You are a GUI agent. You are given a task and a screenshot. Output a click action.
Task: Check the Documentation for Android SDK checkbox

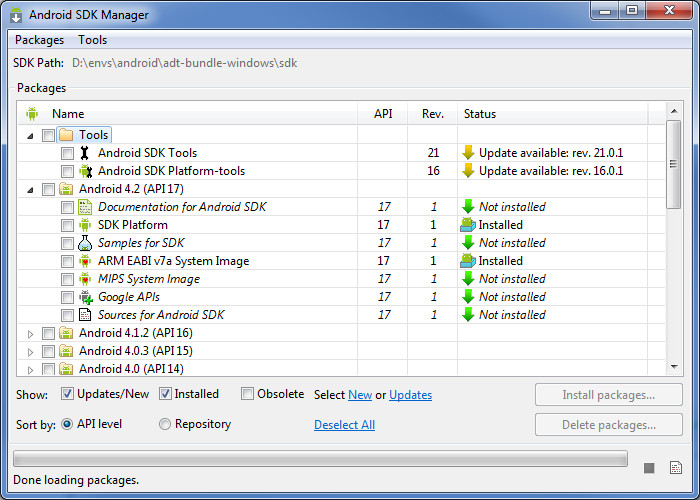pyautogui.click(x=67, y=207)
